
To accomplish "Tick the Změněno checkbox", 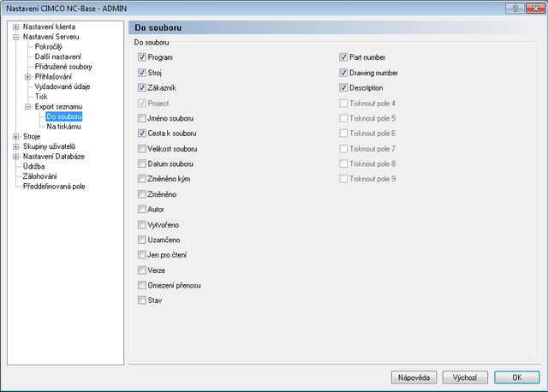I will pyautogui.click(x=142, y=194).
